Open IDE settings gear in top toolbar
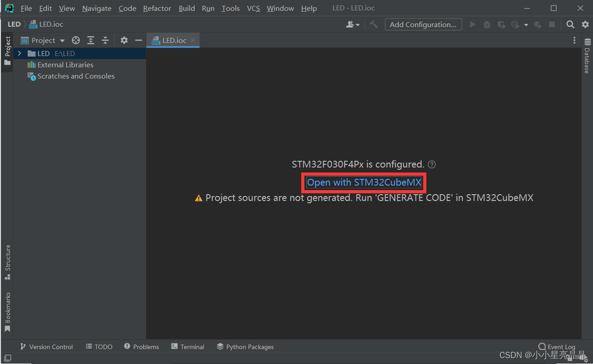Image resolution: width=593 pixels, height=364 pixels. click(x=585, y=24)
